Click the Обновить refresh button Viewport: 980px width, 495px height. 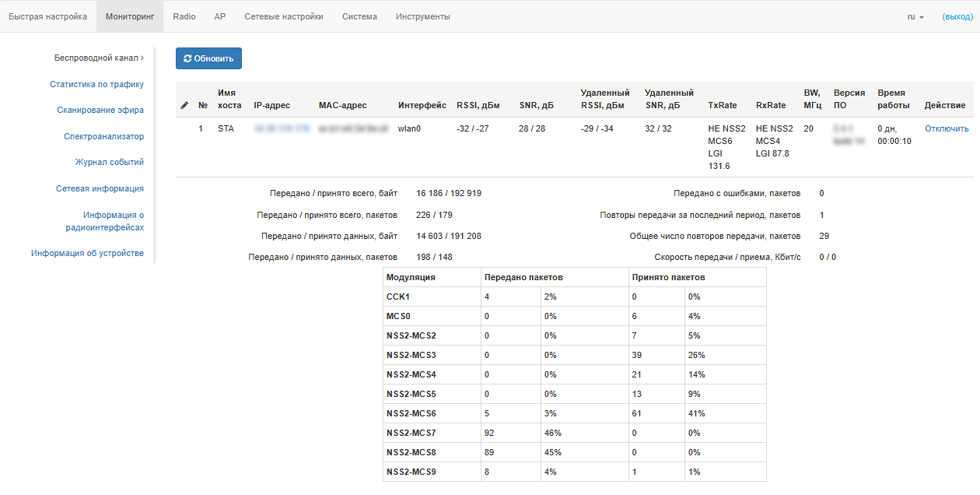(x=208, y=58)
